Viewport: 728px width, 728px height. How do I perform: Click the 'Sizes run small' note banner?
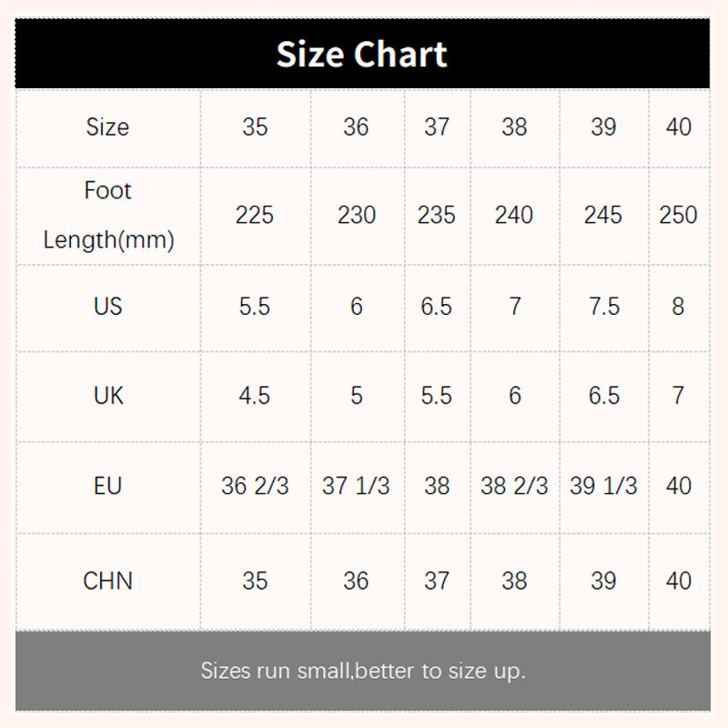click(x=362, y=672)
